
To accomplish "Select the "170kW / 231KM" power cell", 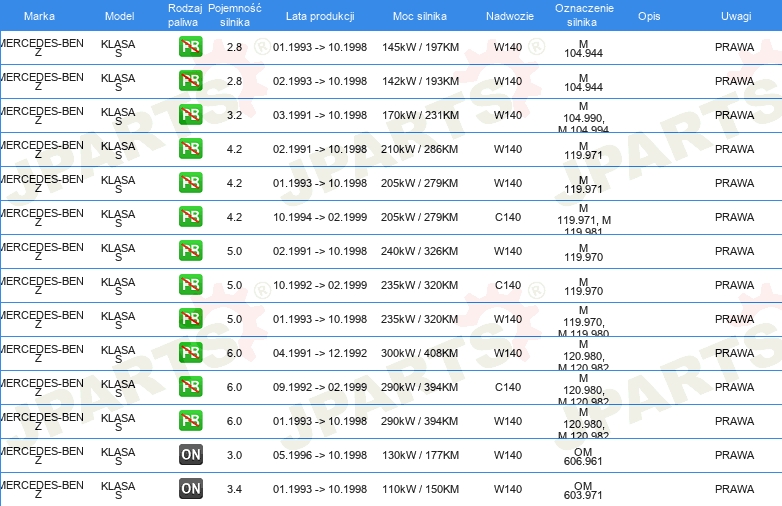I will point(420,115).
